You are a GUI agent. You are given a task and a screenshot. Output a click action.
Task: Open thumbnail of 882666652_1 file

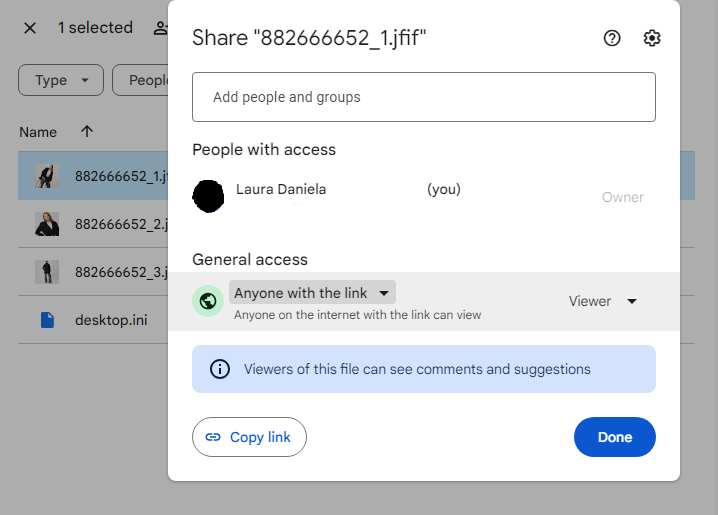(x=47, y=176)
